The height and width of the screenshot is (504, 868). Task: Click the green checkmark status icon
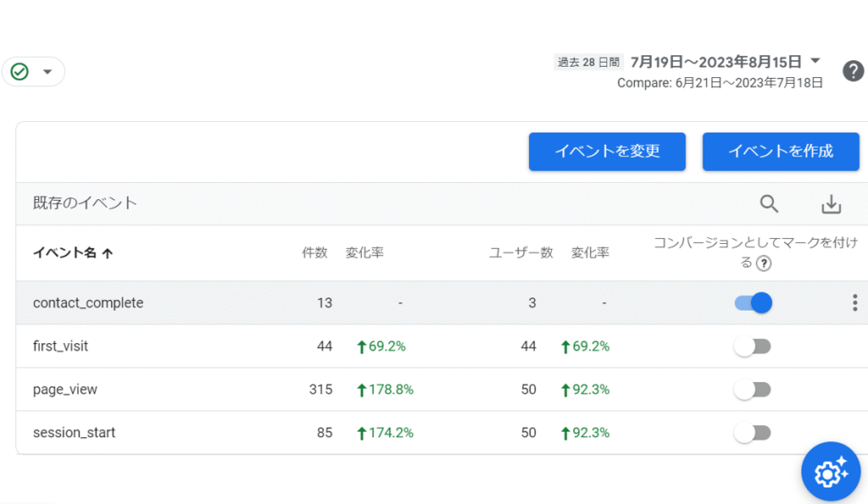click(19, 72)
